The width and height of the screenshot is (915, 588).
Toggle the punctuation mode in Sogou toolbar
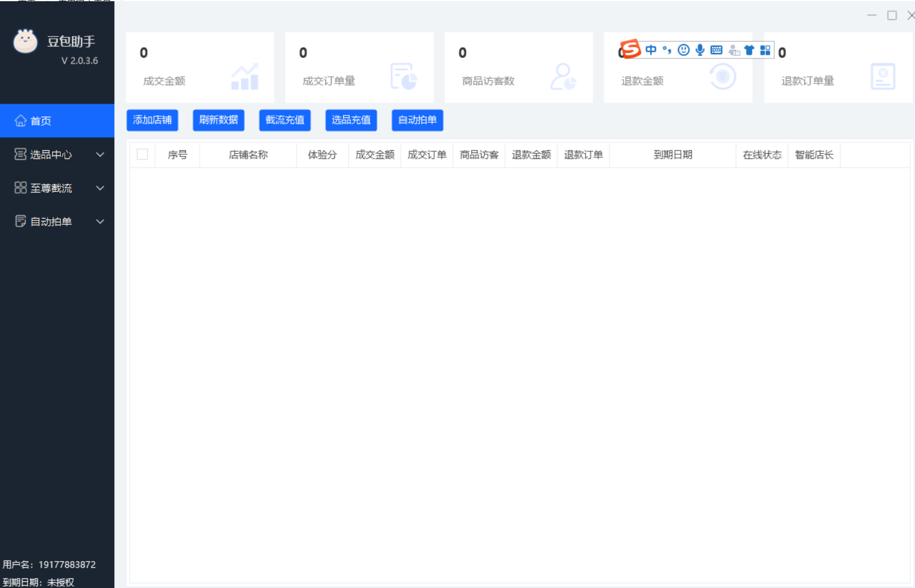point(667,50)
